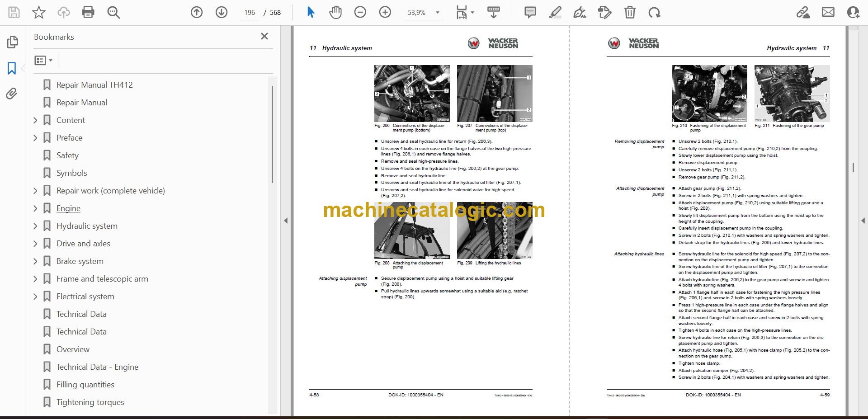Screen dimensions: 868x419
Task: Collapse the left navigation pane arrow
Action: click(x=286, y=221)
